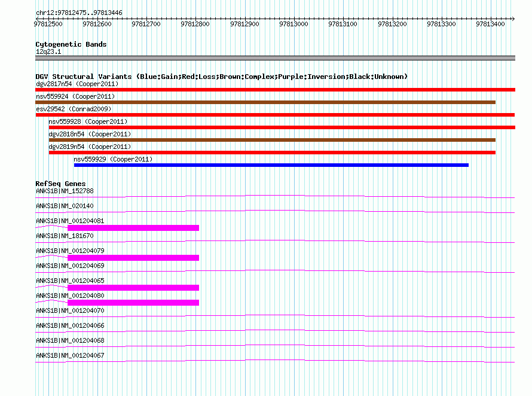Select transcript ANKS1B|NM_001204069 label
The width and height of the screenshot is (532, 396).
tap(70, 266)
